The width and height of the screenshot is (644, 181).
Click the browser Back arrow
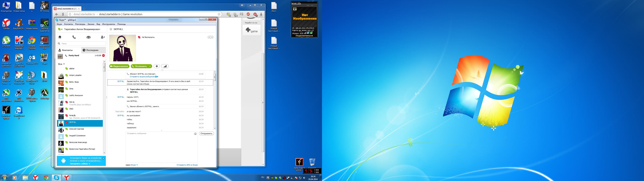57,14
